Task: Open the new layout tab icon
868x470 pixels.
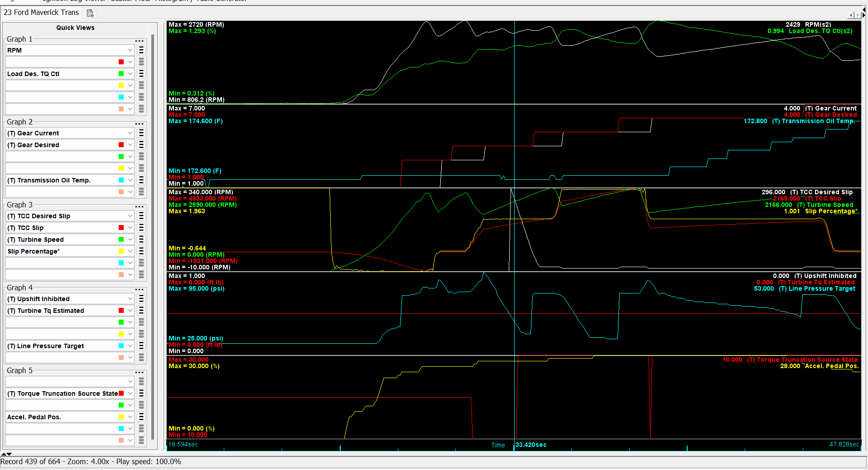Action: click(90, 13)
